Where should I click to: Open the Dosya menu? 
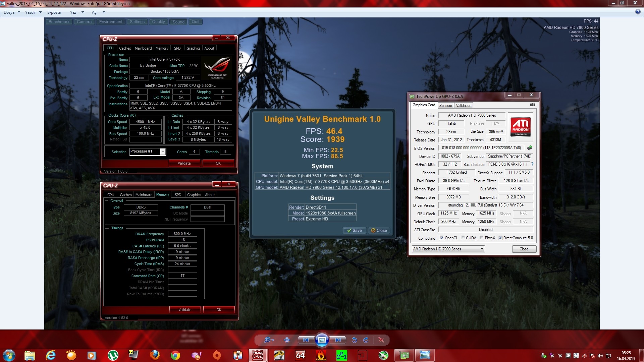[x=9, y=12]
